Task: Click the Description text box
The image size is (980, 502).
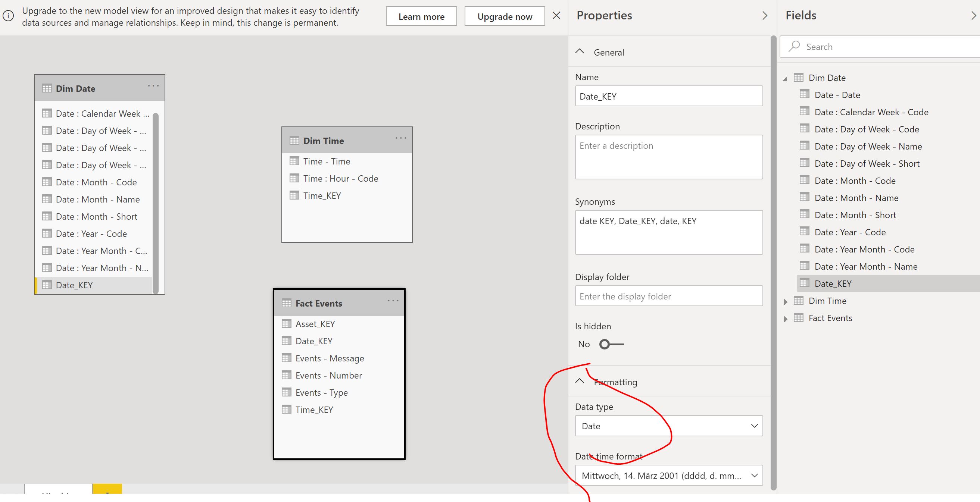Action: click(x=669, y=157)
